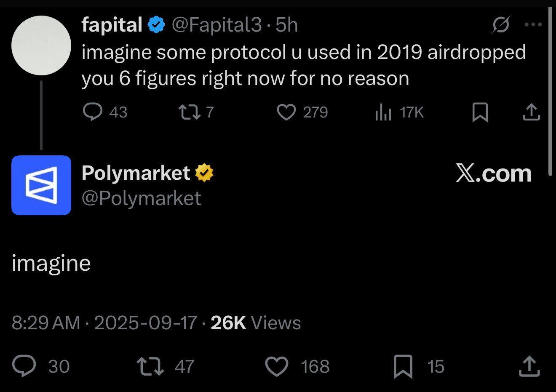Image resolution: width=556 pixels, height=392 pixels.
Task: View analytics on fapital's post
Action: pyautogui.click(x=383, y=112)
